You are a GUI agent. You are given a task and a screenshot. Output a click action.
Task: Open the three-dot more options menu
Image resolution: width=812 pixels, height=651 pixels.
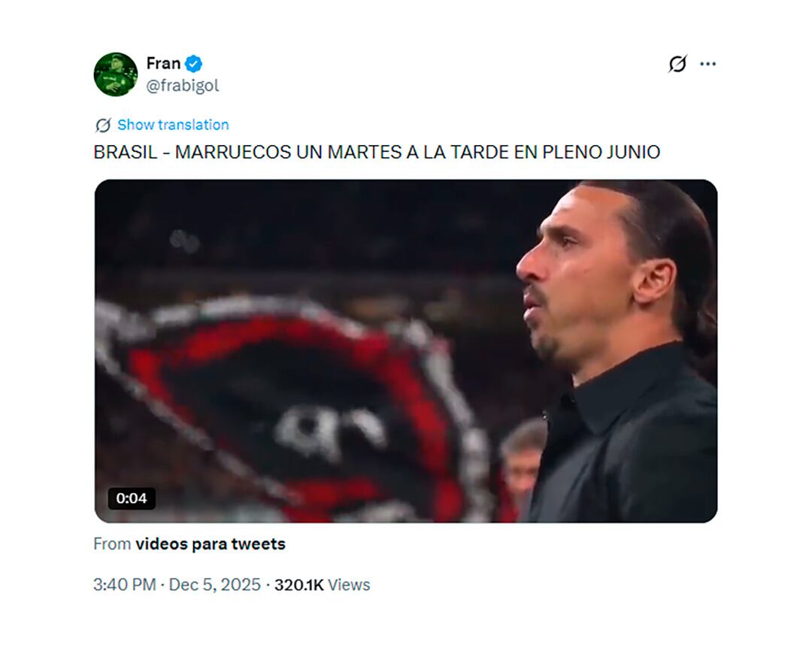(707, 64)
